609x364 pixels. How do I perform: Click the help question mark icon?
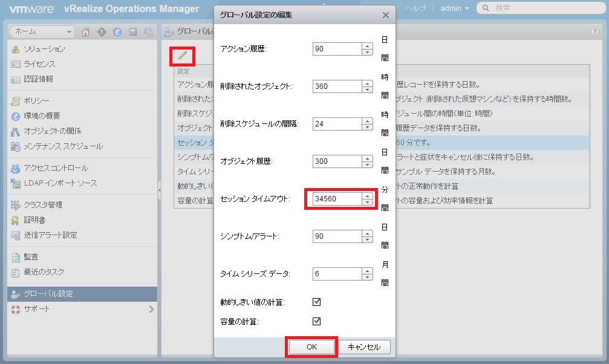(x=594, y=31)
